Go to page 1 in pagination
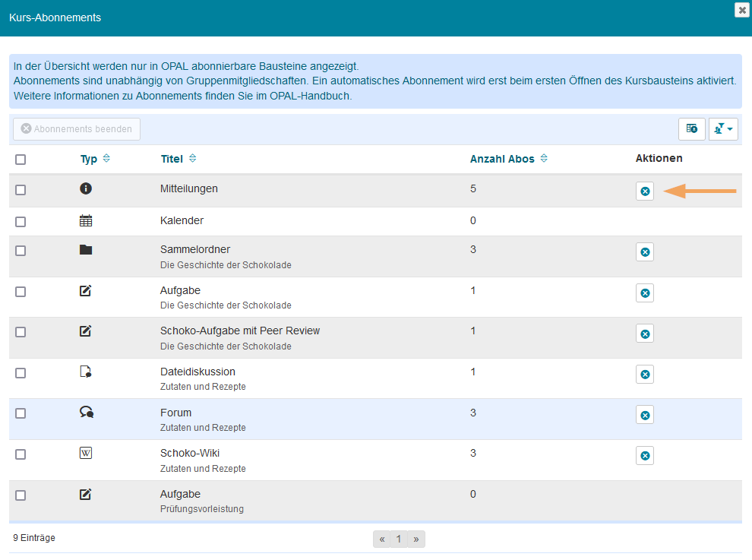 [399, 539]
